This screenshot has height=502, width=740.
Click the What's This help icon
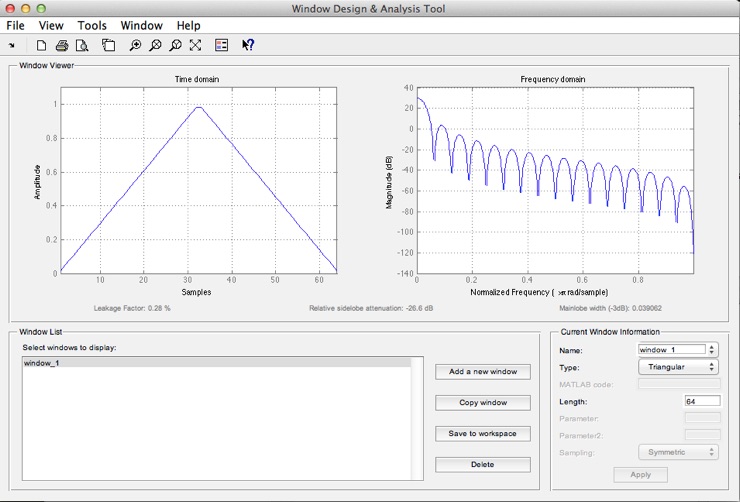pos(248,45)
